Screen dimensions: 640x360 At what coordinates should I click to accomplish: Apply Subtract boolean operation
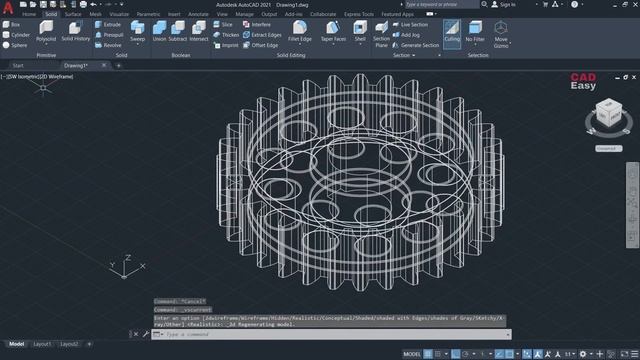[x=178, y=31]
